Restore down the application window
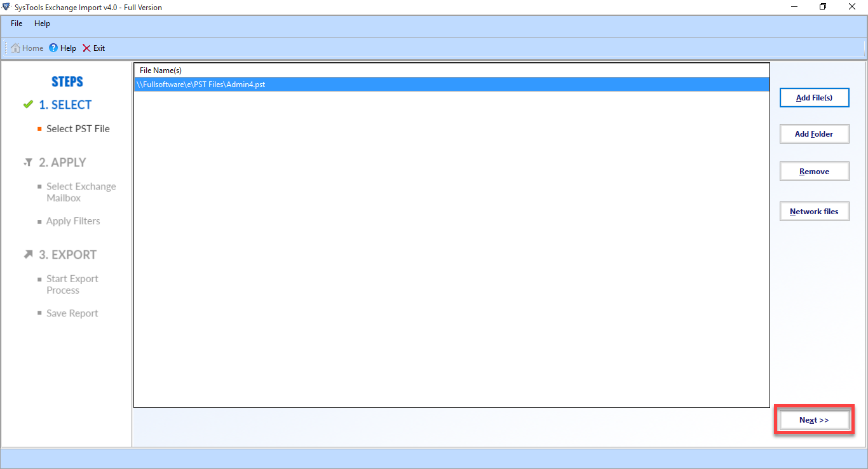 coord(824,7)
